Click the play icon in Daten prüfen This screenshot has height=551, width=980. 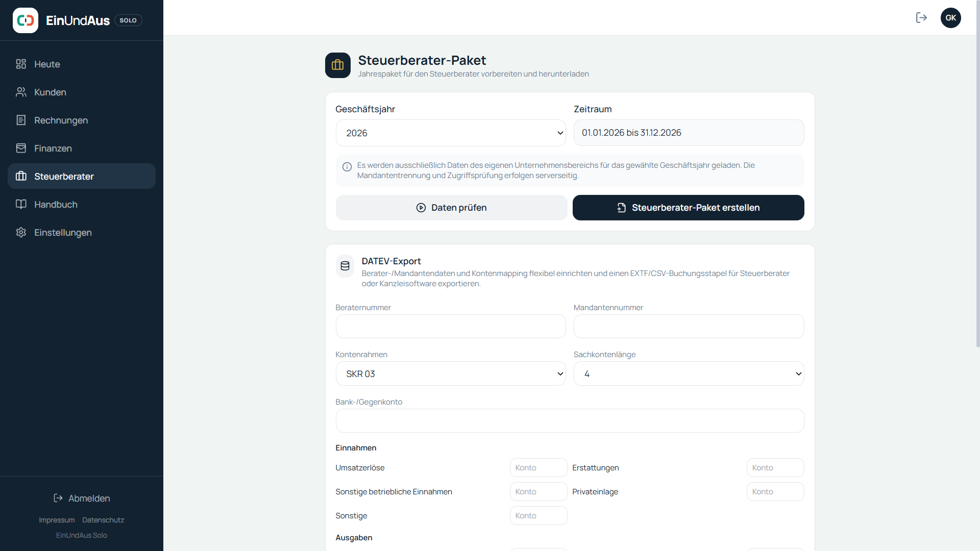pos(421,208)
